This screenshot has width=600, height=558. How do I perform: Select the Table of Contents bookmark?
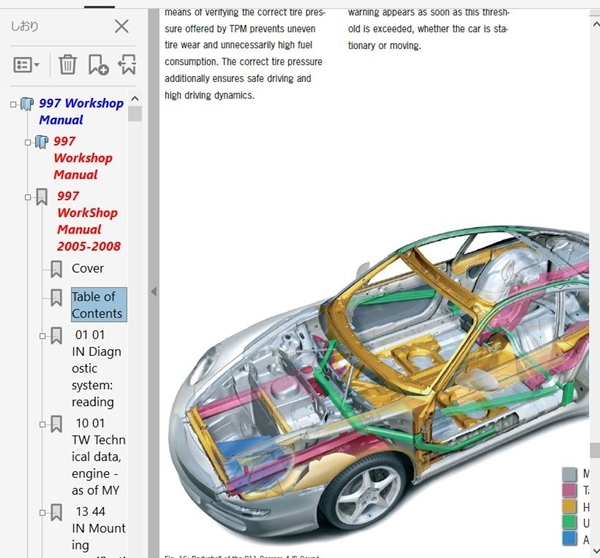99,305
